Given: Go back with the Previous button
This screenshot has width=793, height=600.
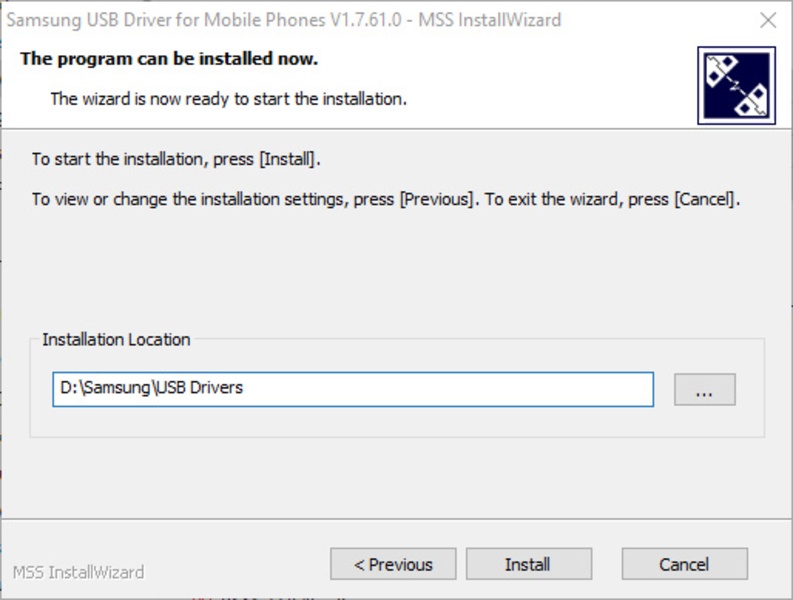Looking at the screenshot, I should coord(393,564).
